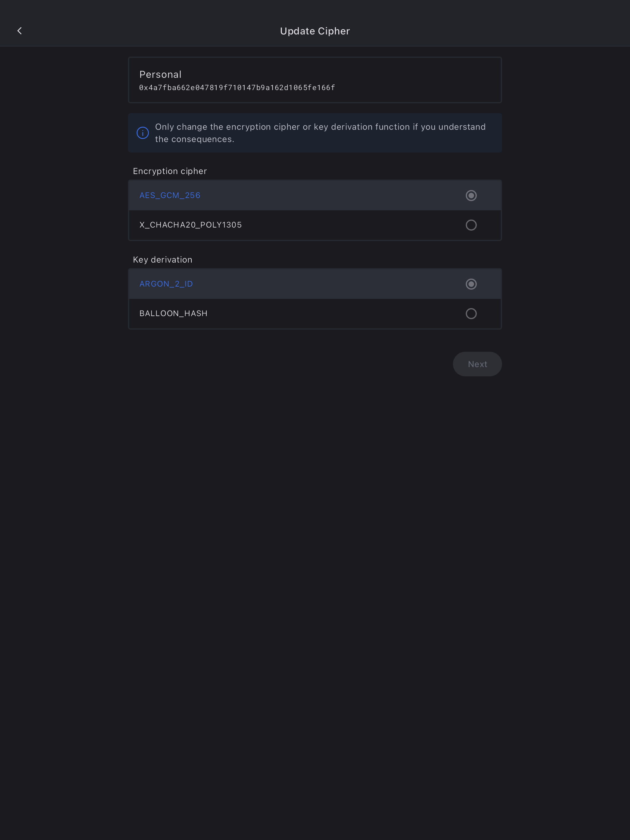The height and width of the screenshot is (840, 630).
Task: Enable the X_CHACHA20_POLY1305 radio button
Action: [471, 225]
